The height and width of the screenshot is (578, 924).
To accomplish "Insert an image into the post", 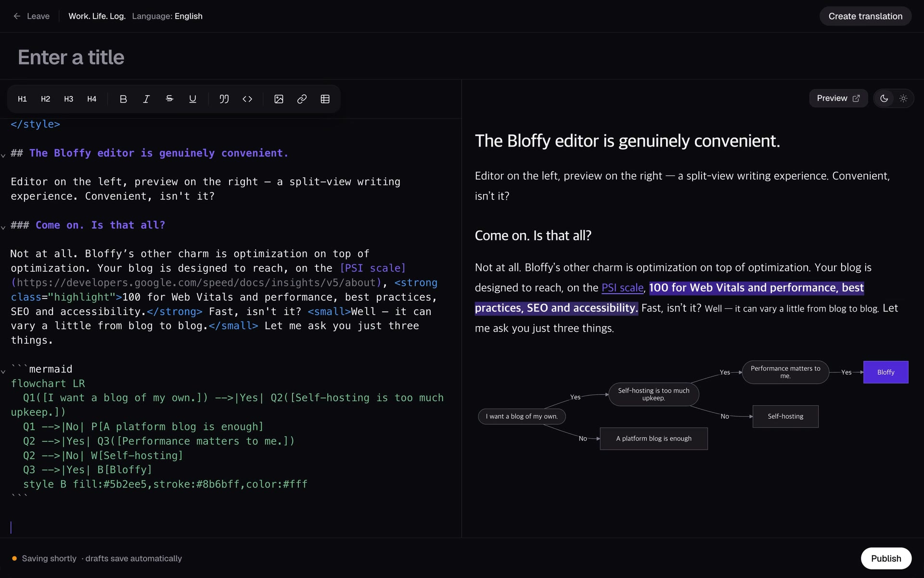I will click(x=279, y=99).
